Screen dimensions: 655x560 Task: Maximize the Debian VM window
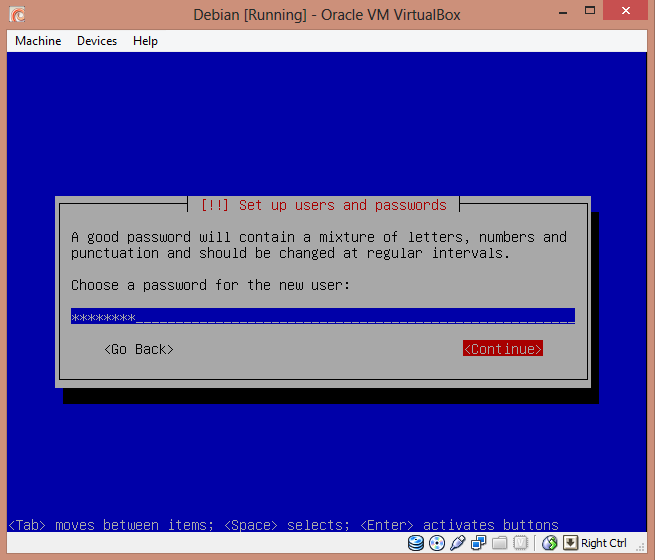coord(590,11)
